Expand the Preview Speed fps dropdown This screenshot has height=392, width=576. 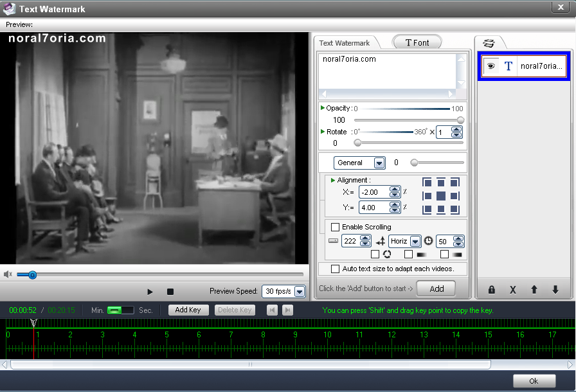tap(300, 292)
